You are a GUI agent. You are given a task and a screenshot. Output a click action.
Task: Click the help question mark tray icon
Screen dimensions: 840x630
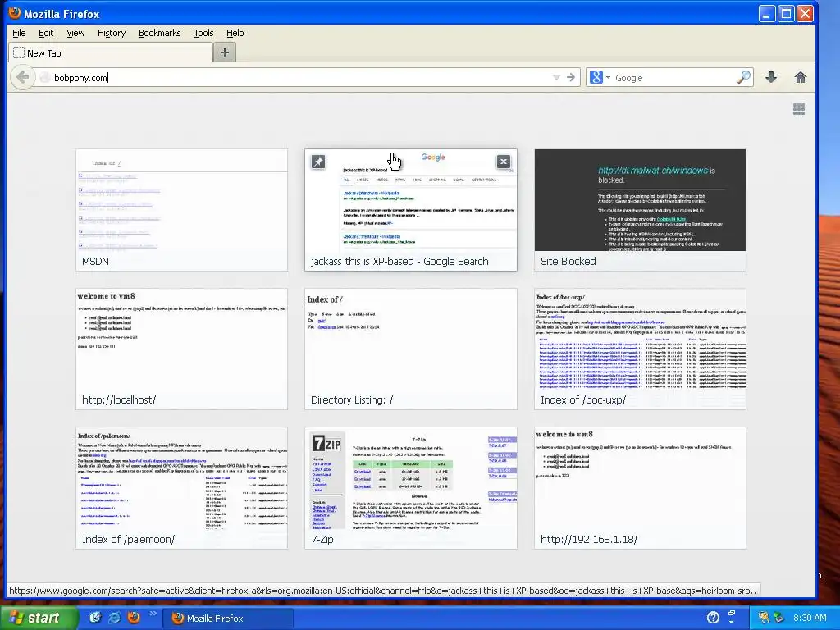point(713,618)
